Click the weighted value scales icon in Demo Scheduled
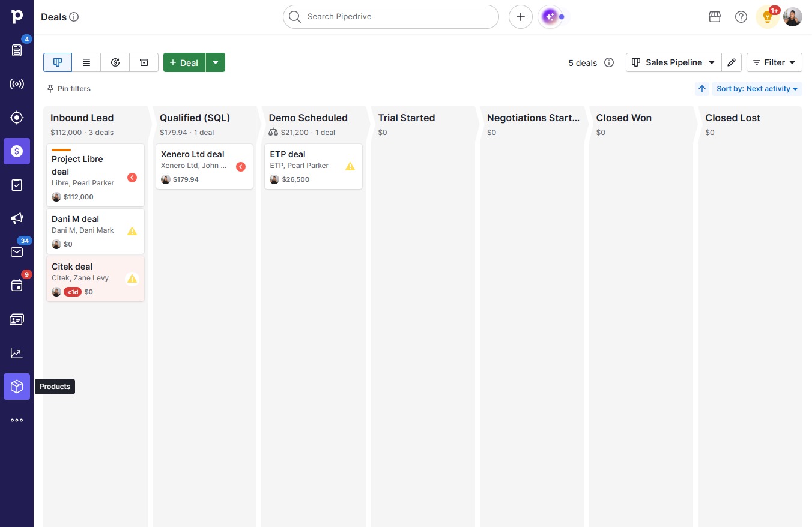Screen dimensions: 812x527 [273, 132]
